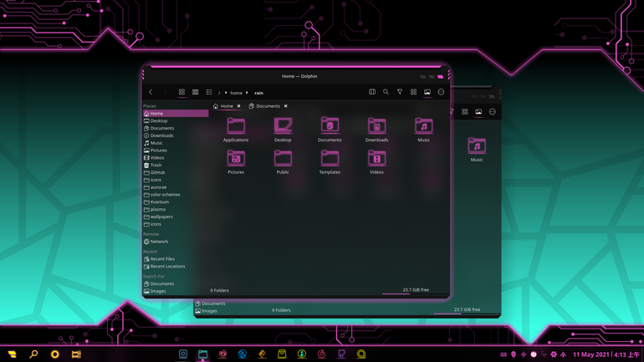Open the search launcher in taskbar

33,354
